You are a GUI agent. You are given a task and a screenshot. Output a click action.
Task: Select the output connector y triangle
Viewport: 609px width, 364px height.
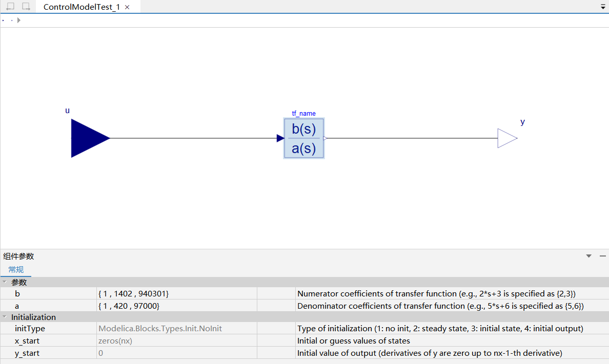pyautogui.click(x=506, y=138)
